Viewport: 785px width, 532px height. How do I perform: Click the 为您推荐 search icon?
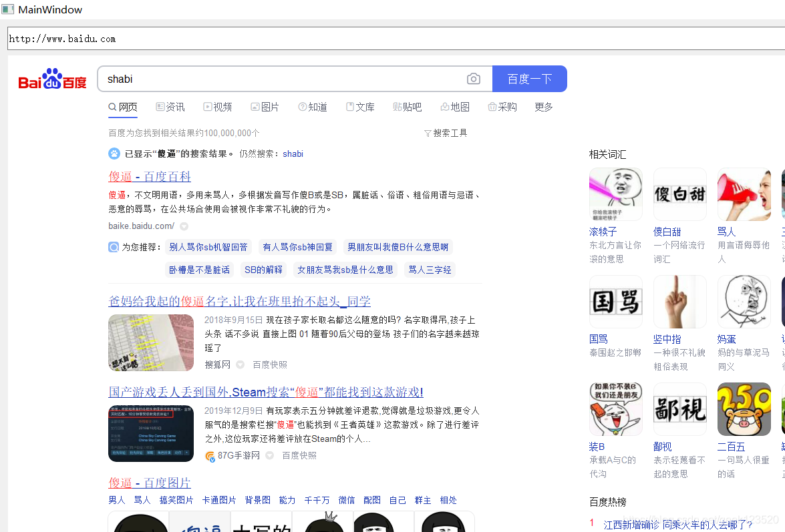(114, 247)
